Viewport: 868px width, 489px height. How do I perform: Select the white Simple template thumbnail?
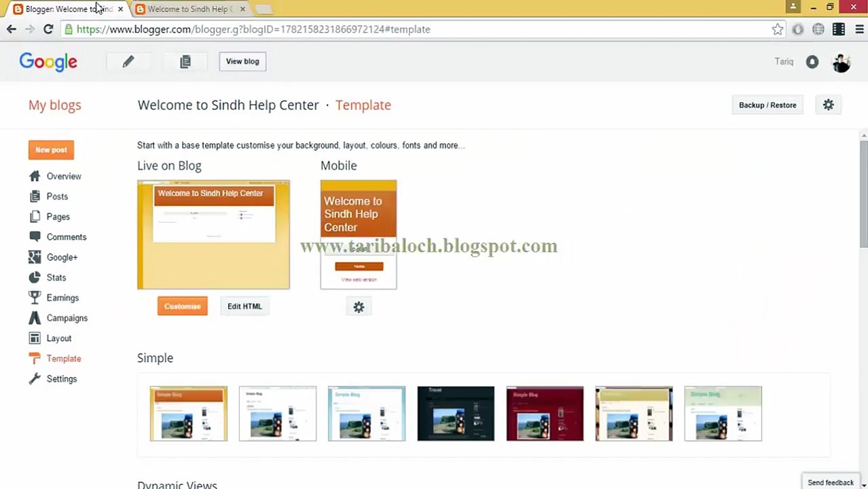[x=278, y=414]
